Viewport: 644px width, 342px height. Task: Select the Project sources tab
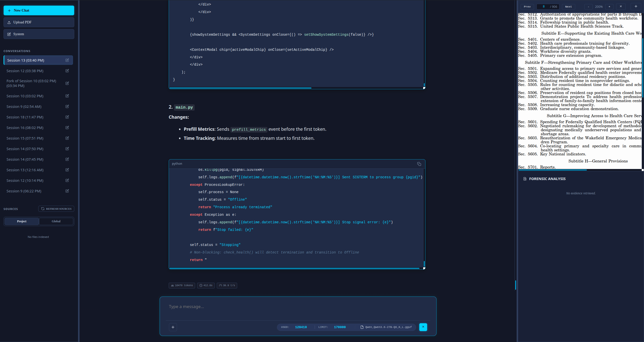[22, 221]
